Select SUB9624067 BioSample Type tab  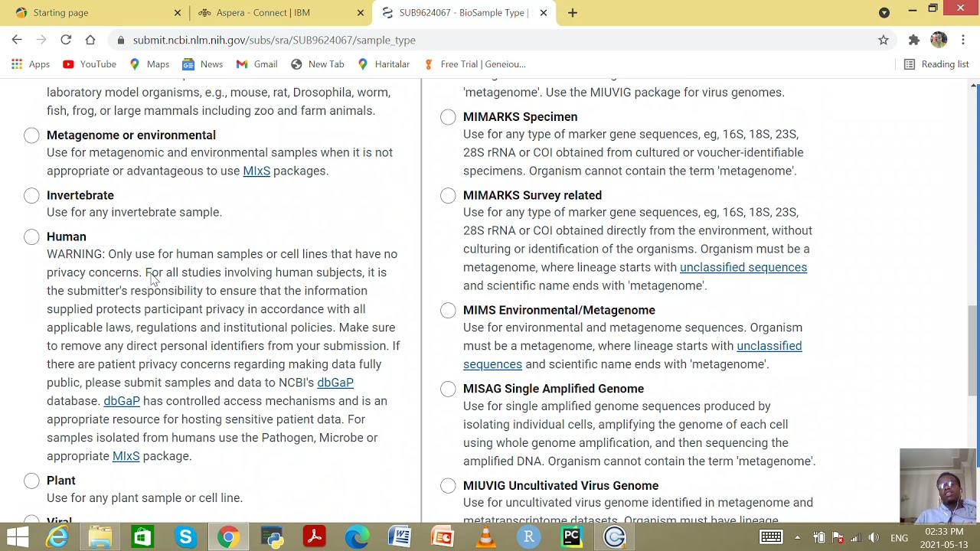pyautogui.click(x=463, y=12)
